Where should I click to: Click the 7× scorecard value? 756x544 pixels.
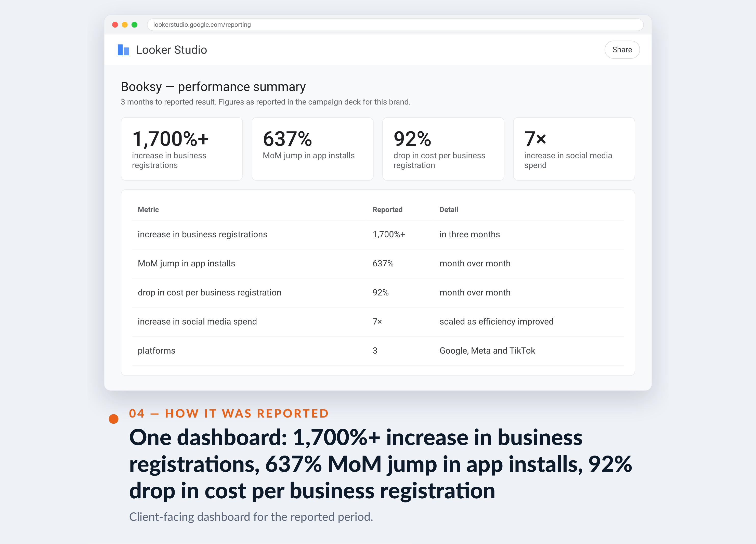[x=535, y=139]
